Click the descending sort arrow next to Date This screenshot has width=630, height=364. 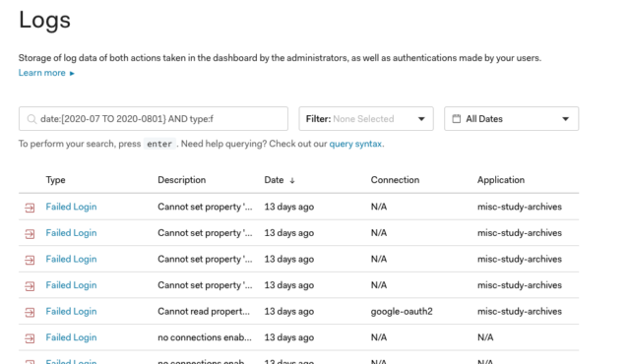coord(292,181)
